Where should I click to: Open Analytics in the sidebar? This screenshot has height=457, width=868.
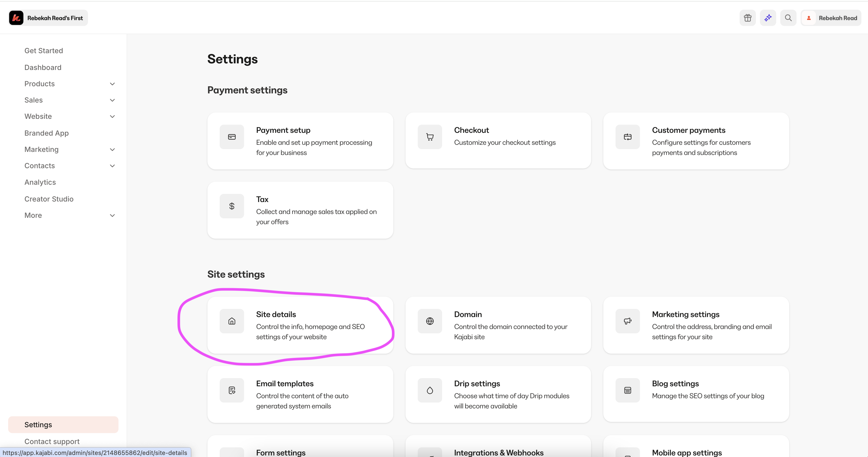point(40,182)
